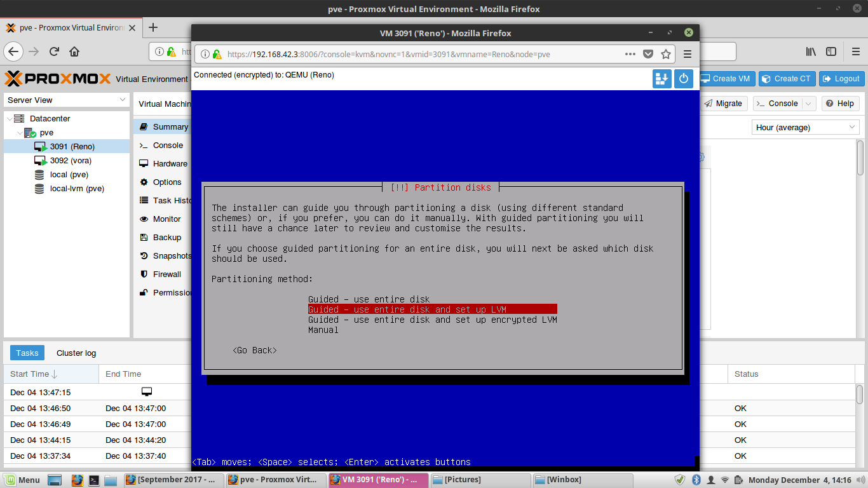Open the Console side tab
This screenshot has height=488, width=868.
(163, 145)
